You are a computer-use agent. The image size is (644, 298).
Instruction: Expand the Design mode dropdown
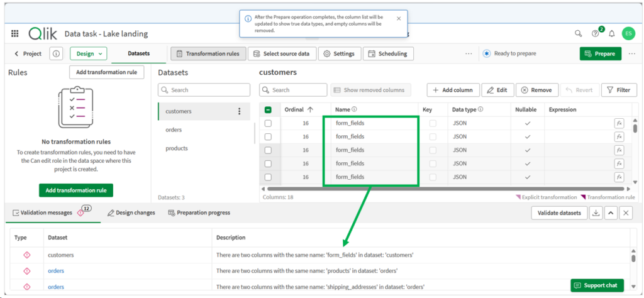pos(89,54)
